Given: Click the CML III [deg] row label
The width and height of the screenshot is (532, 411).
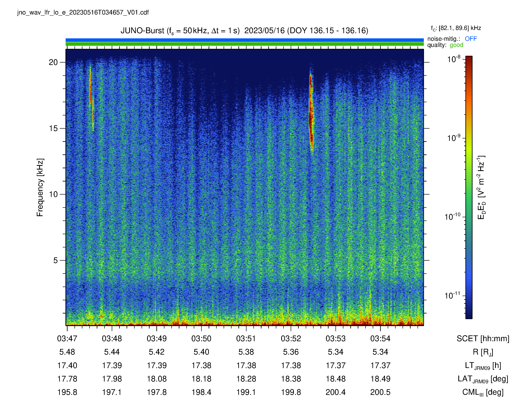Looking at the screenshot, I should click(483, 392).
